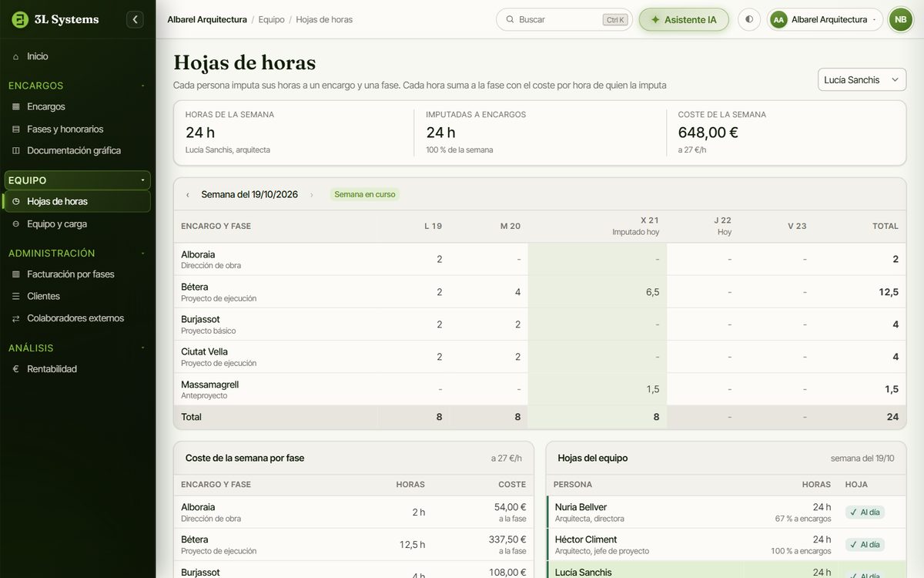
Task: Click the Encargos grid icon in sidebar
Action: pyautogui.click(x=16, y=107)
